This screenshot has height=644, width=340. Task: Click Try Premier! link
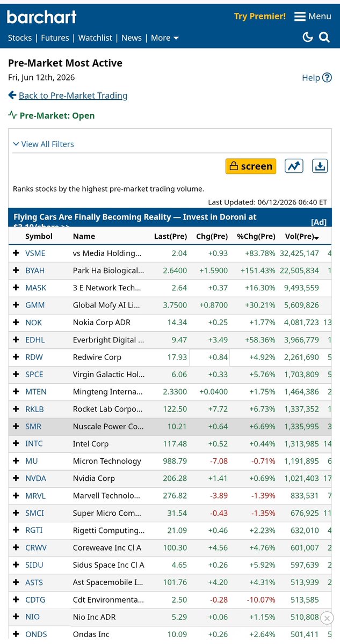[260, 16]
